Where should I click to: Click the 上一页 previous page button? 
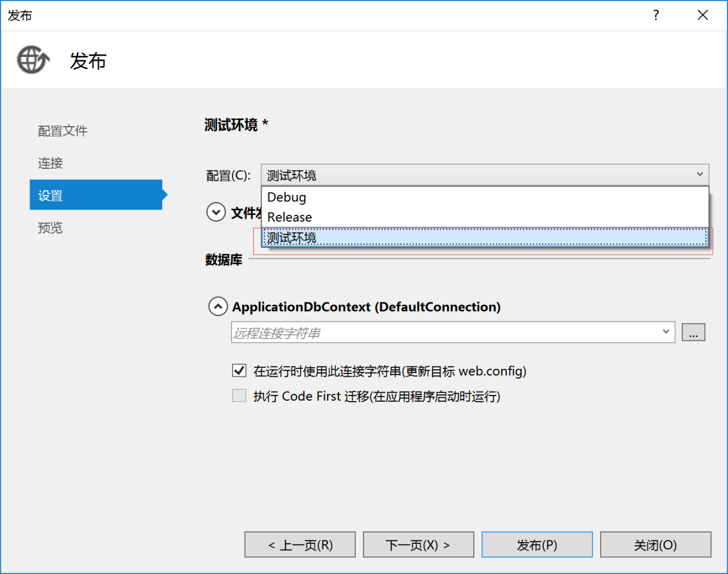300,545
